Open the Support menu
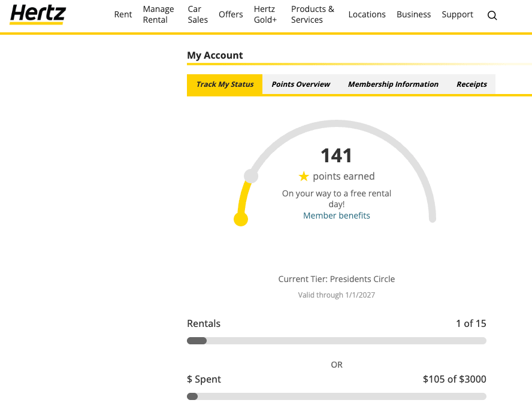Screen dimensions: 532x406 457,14
